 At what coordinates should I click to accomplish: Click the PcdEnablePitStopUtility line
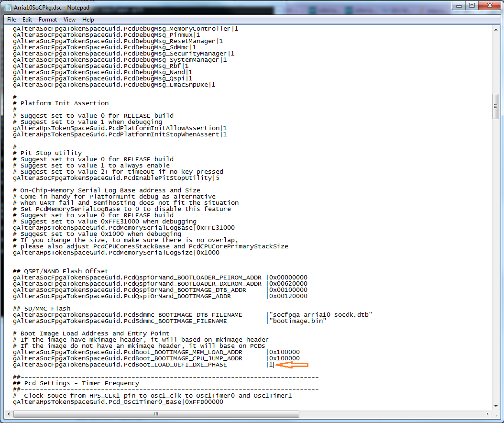coord(116,178)
